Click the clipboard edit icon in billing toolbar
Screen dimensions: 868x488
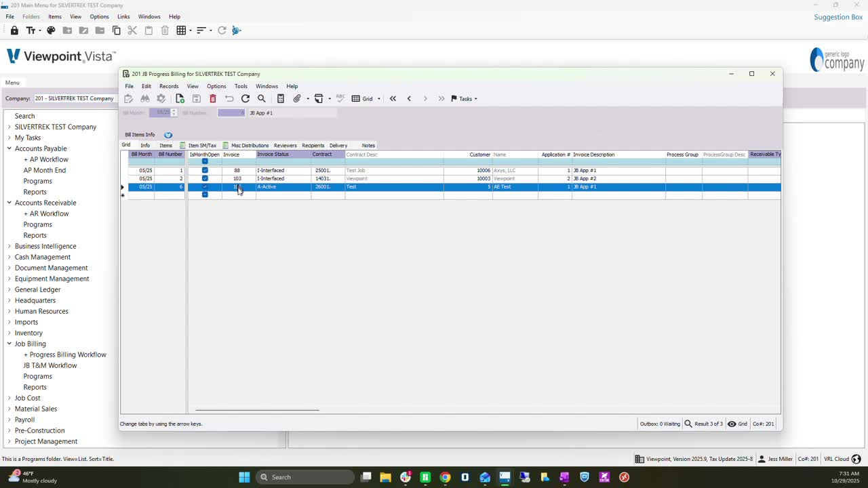pos(128,99)
